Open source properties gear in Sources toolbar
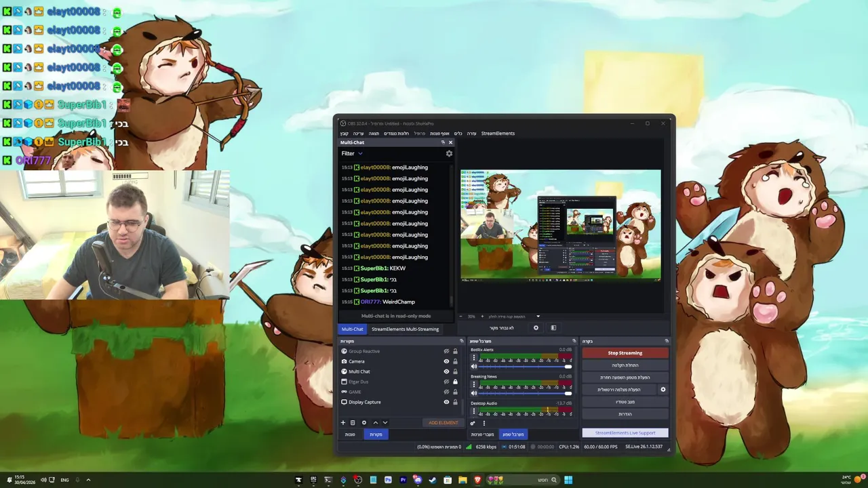The height and width of the screenshot is (488, 868). click(x=364, y=422)
